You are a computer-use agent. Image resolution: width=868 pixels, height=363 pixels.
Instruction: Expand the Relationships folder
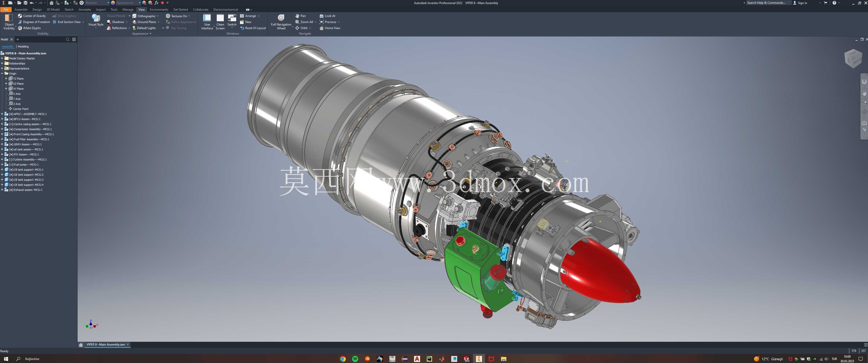(x=2, y=63)
